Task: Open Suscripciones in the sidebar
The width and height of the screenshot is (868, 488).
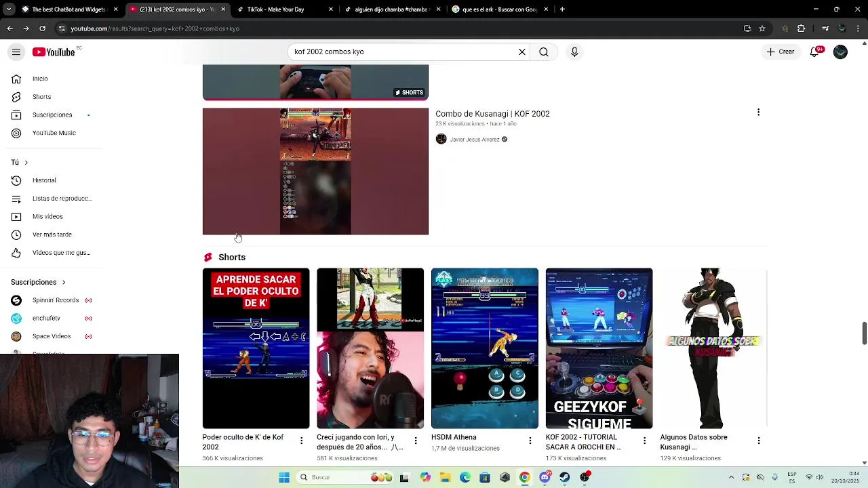Action: [52, 115]
